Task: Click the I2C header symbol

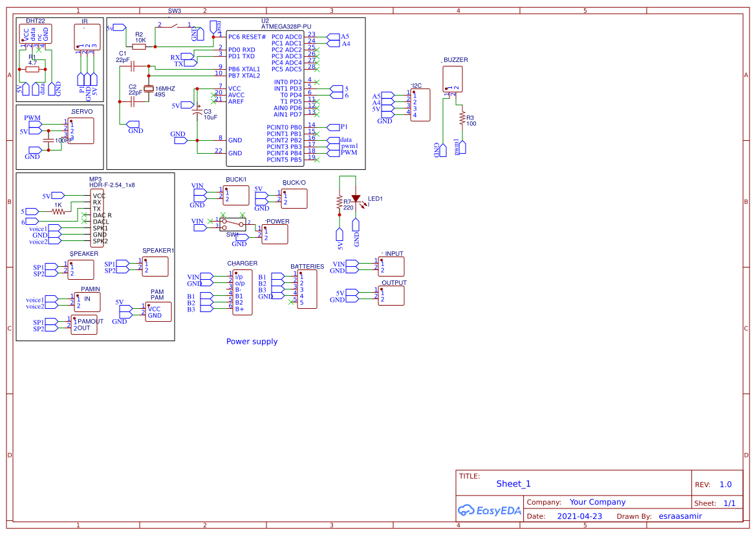Action: click(420, 103)
